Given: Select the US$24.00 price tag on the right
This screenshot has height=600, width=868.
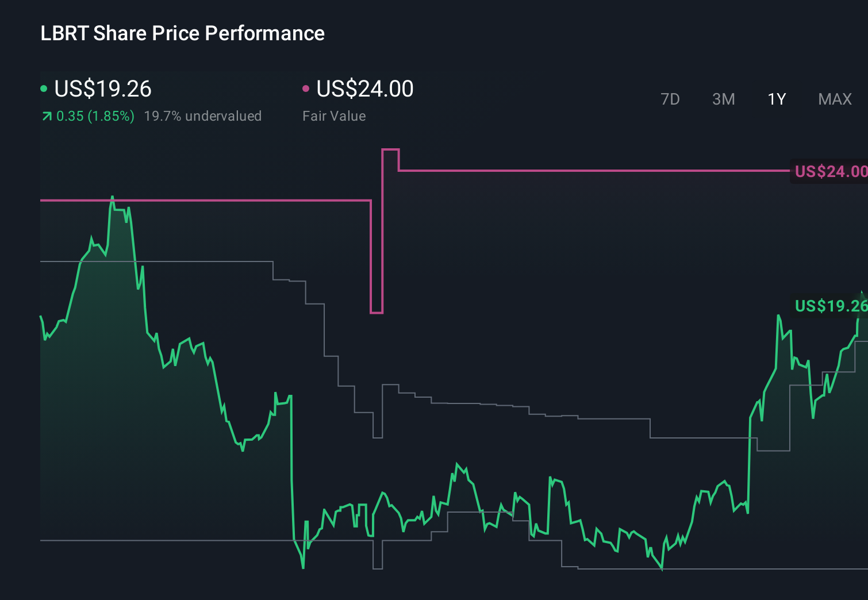Looking at the screenshot, I should (829, 171).
